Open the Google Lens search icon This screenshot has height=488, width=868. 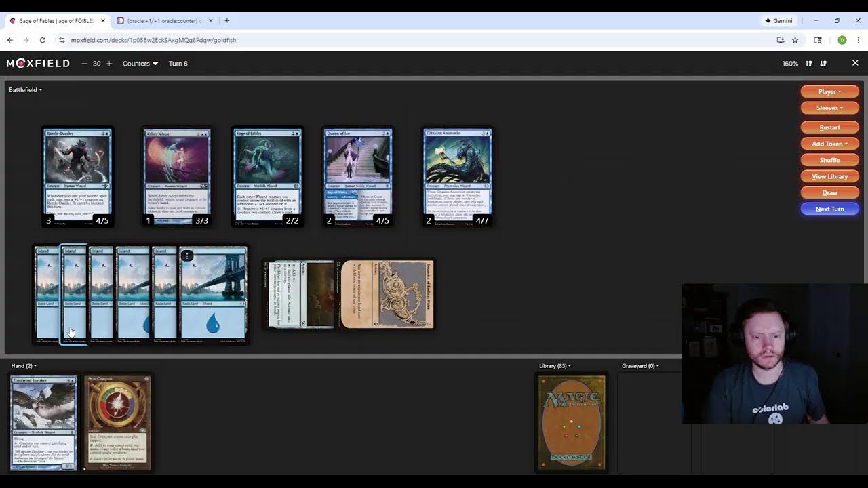[818, 40]
